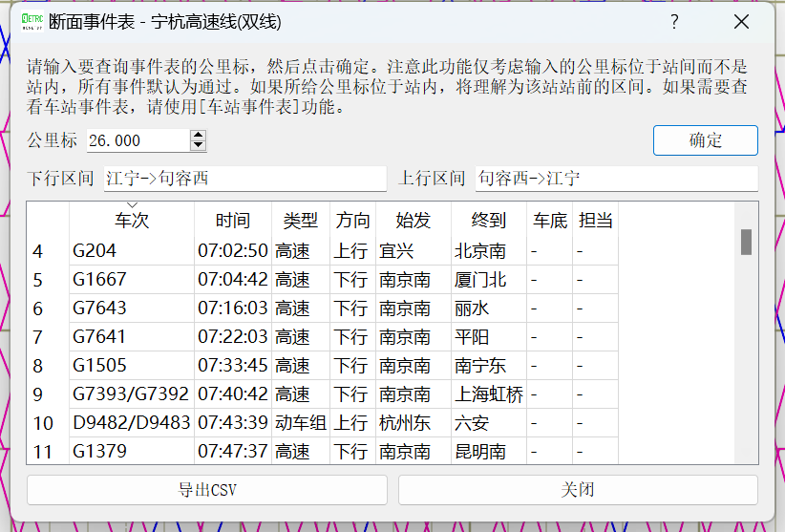Select train cell G1667

coord(132,279)
